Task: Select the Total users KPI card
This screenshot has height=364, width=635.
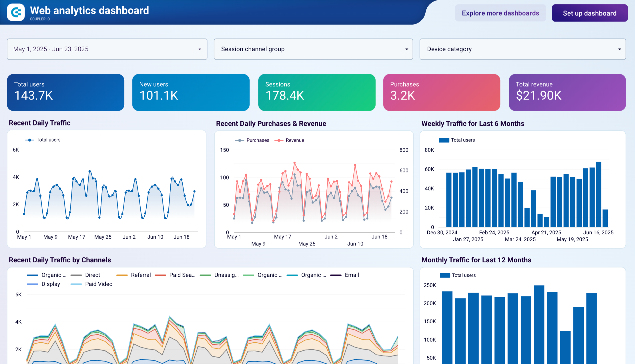Action: tap(65, 92)
